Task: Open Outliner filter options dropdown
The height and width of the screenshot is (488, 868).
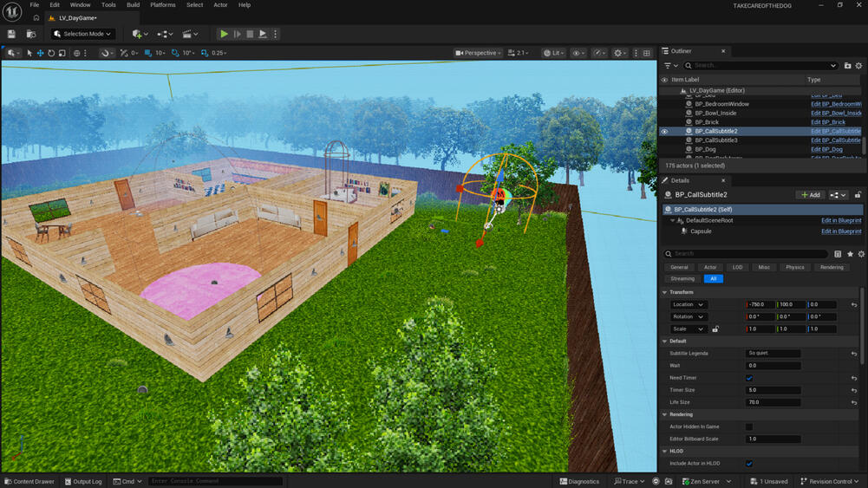Action: tap(670, 66)
